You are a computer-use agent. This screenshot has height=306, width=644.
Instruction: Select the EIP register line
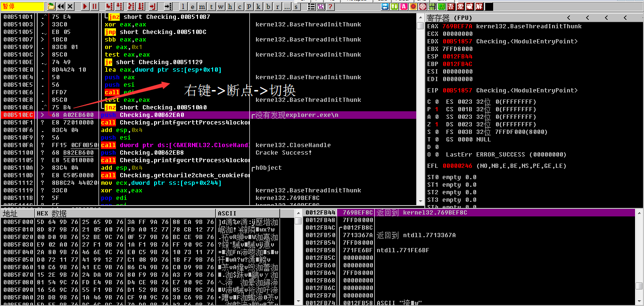point(502,90)
